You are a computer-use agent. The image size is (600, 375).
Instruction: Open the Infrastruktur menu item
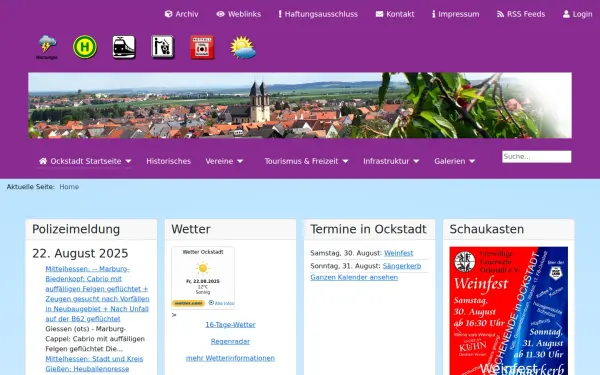[386, 161]
